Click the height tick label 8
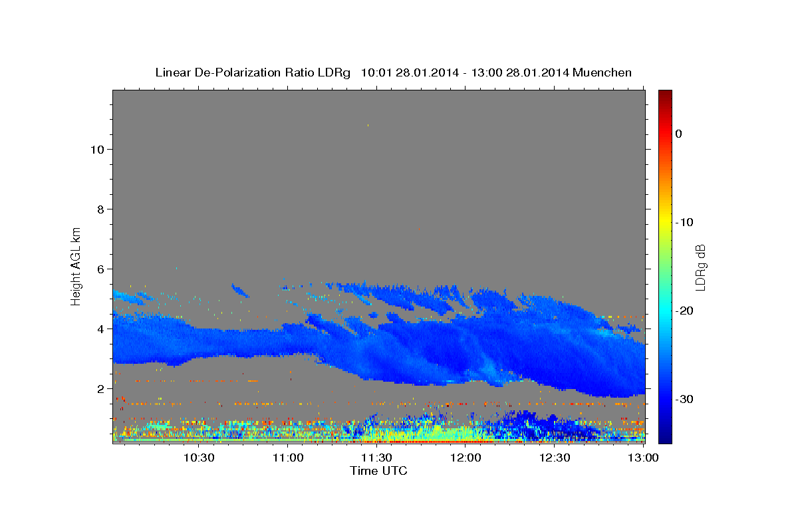 [100, 209]
